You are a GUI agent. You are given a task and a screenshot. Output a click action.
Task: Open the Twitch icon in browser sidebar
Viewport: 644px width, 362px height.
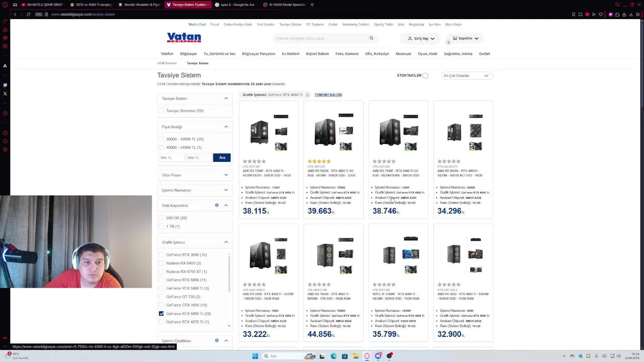click(x=5, y=85)
